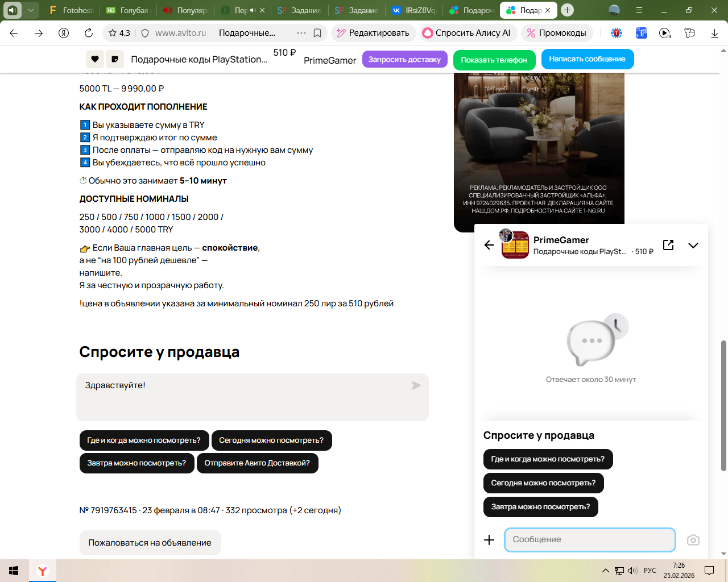
Task: Switch the РУС keyboard language indicator
Action: click(650, 571)
